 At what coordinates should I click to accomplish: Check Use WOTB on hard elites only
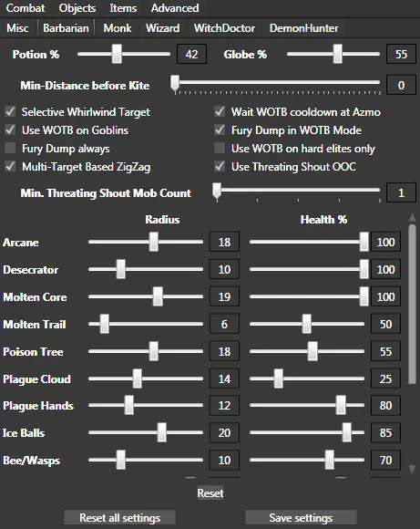(220, 148)
